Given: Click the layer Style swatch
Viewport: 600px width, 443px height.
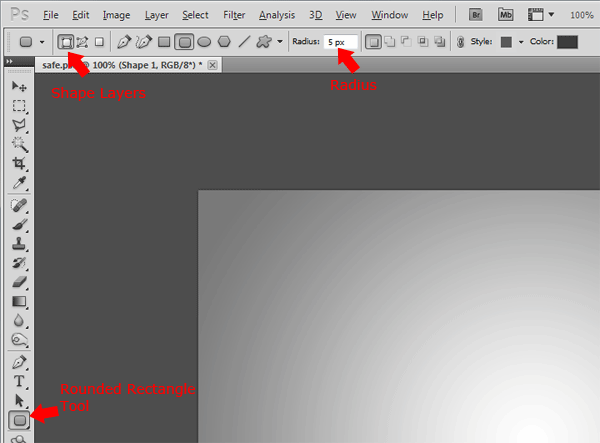Looking at the screenshot, I should point(506,42).
